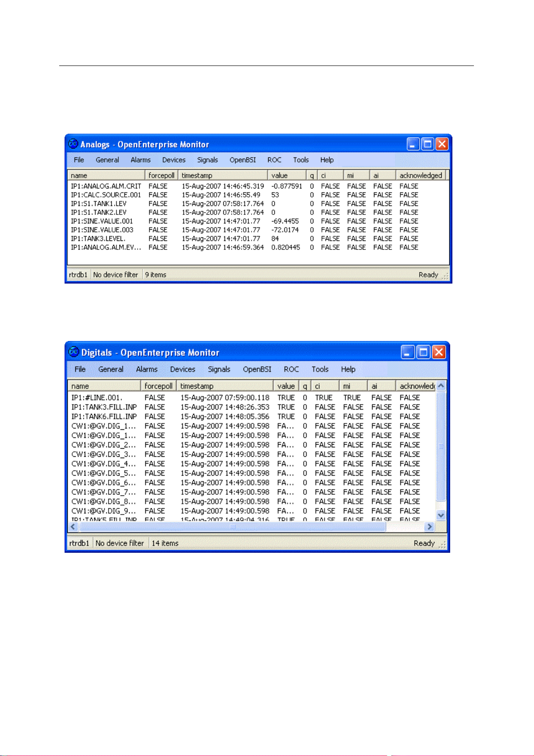
Task: Click value 0.820445 in Analogs list
Action: tap(286, 247)
